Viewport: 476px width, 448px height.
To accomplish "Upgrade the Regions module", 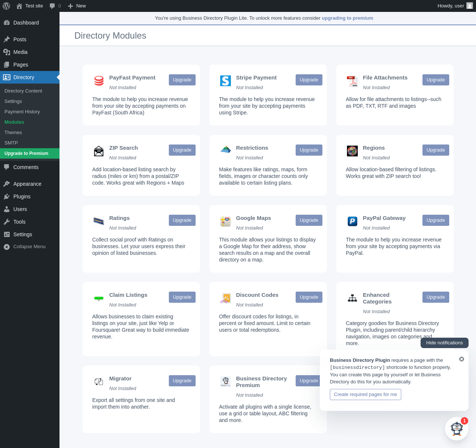I will point(436,150).
